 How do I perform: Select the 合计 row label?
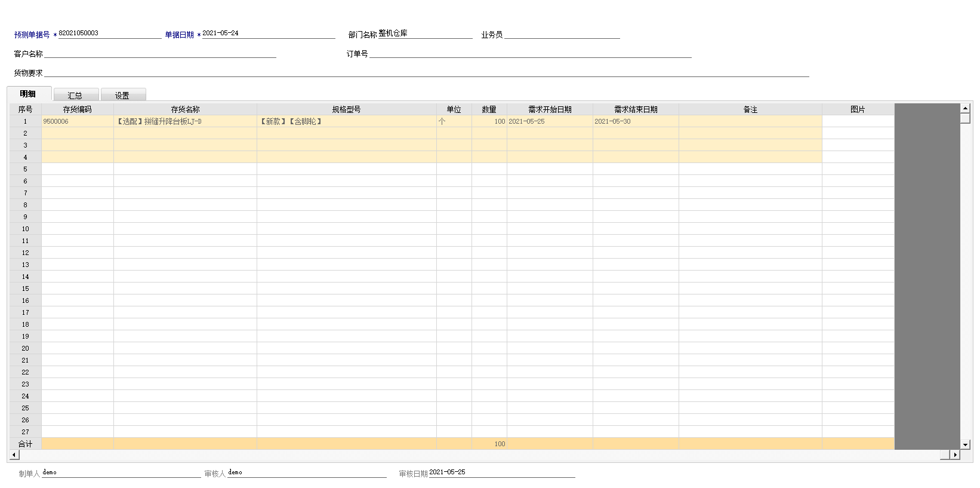point(26,444)
